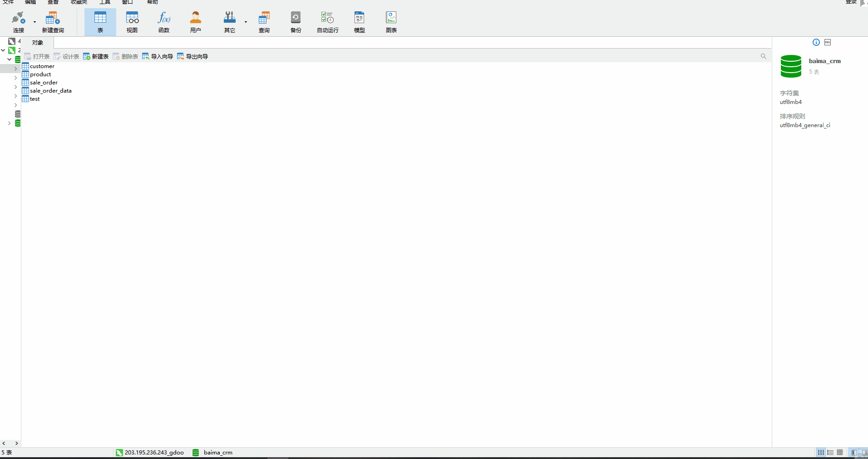
Task: Toggle the right information pane button
Action: coord(863,452)
